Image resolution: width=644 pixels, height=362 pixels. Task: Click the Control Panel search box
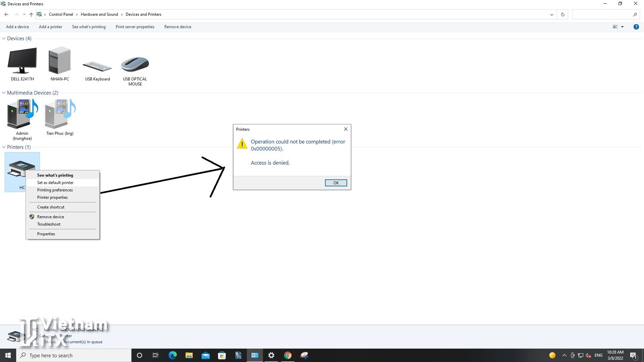602,14
